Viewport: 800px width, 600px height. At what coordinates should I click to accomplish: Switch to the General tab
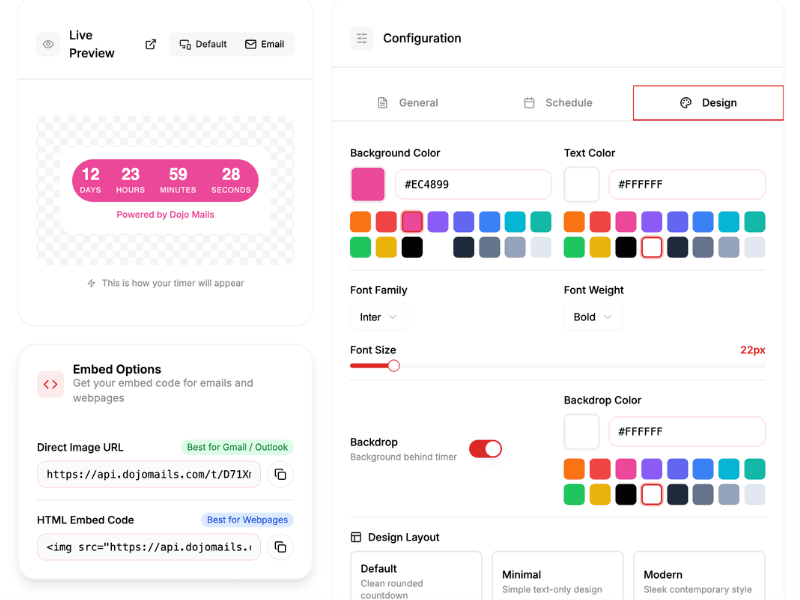click(408, 103)
